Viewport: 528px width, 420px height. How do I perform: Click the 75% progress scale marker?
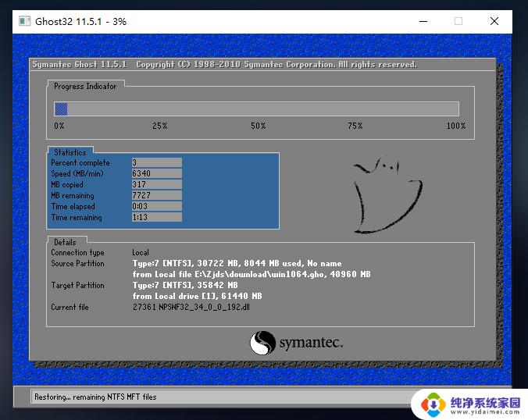click(x=355, y=126)
